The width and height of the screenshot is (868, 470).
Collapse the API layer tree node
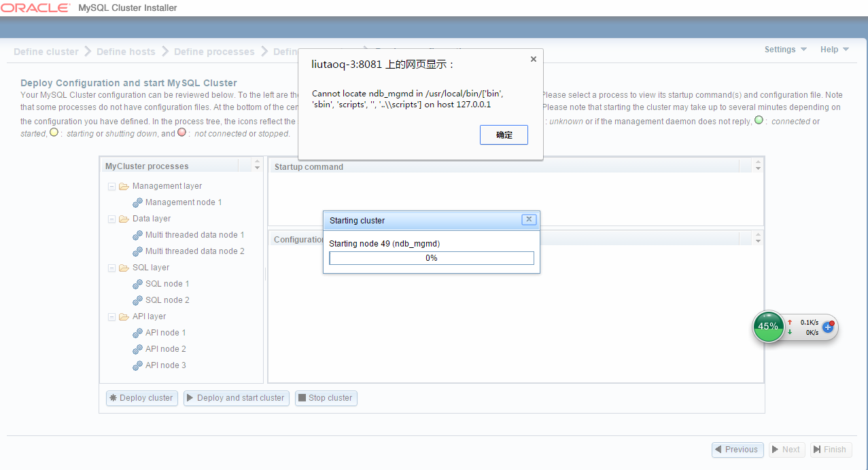(x=111, y=317)
